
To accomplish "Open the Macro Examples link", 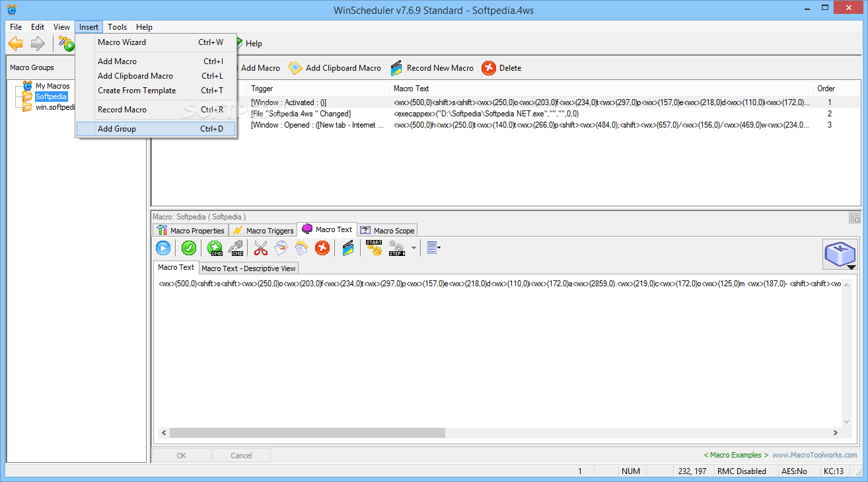I will click(736, 455).
